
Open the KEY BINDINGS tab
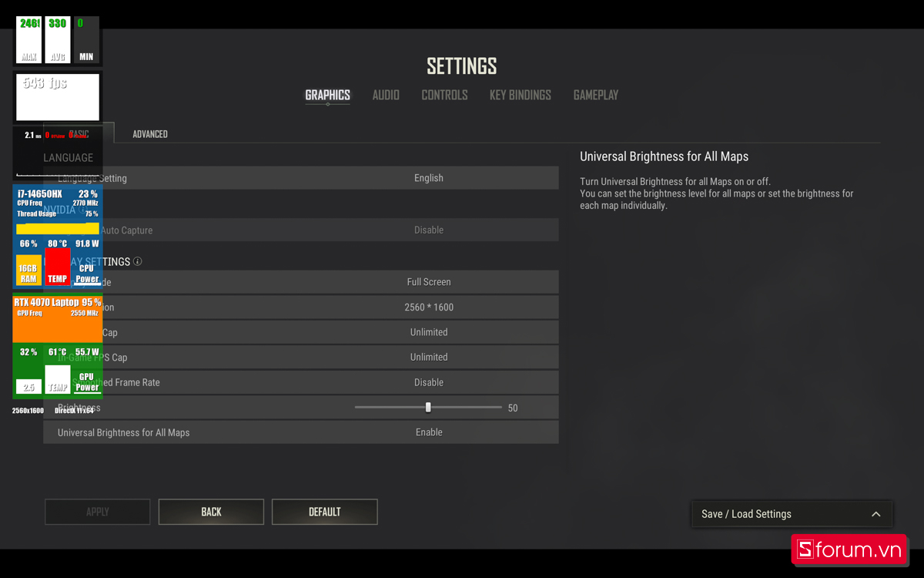coord(521,95)
